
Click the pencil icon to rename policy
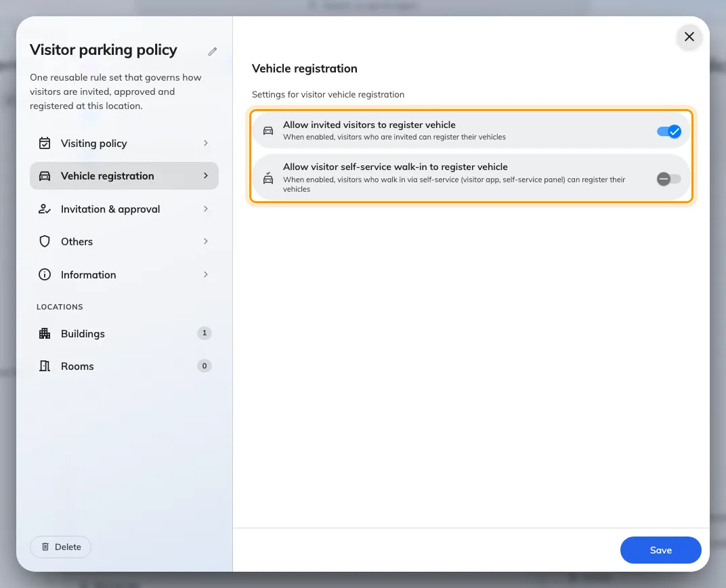[x=213, y=51]
